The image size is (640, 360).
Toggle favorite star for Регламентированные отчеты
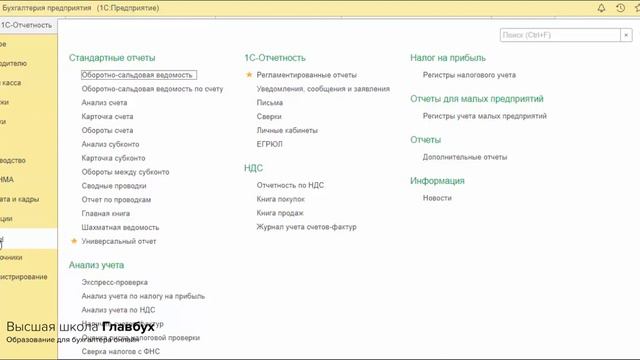coord(249,75)
